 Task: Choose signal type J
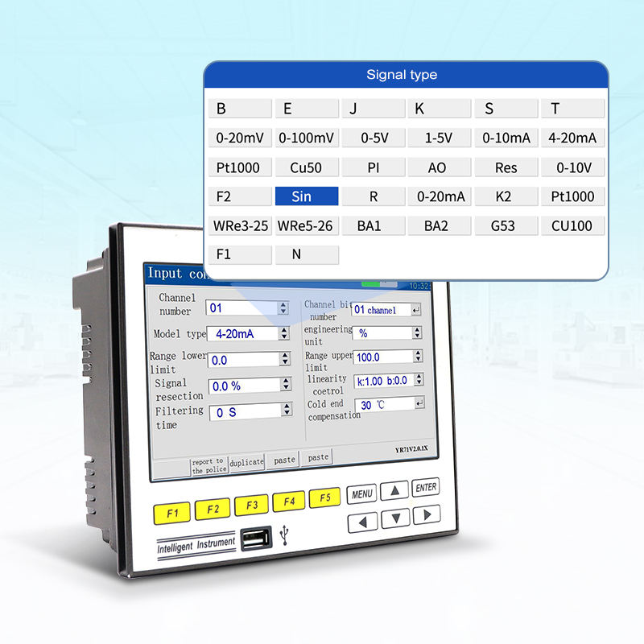(374, 109)
